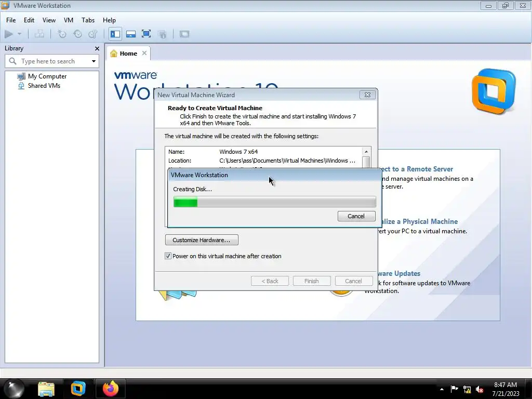The image size is (532, 399).
Task: Open the Help menu
Action: tap(109, 20)
